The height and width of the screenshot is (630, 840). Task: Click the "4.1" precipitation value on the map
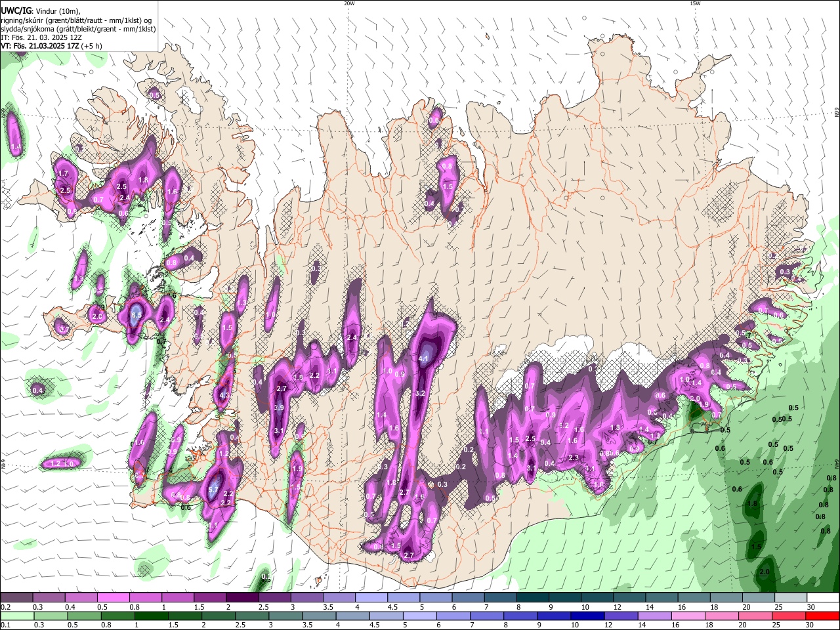[x=423, y=359]
